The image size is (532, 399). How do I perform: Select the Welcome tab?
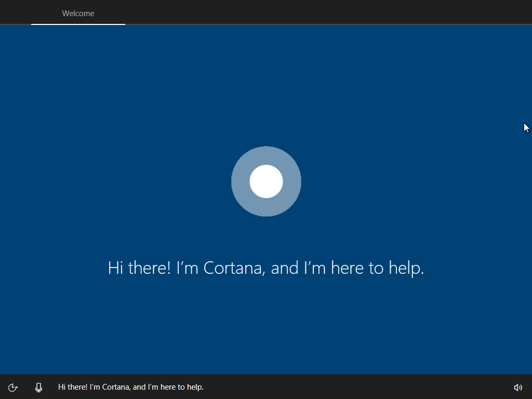coord(78,13)
